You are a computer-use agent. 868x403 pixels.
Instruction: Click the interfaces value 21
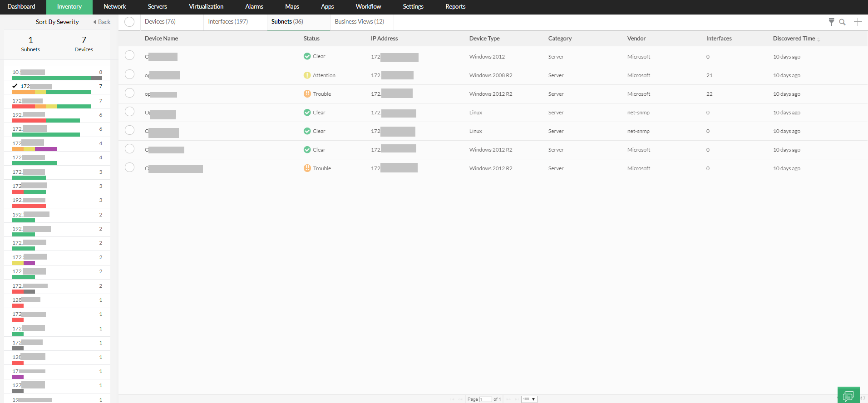pos(709,75)
